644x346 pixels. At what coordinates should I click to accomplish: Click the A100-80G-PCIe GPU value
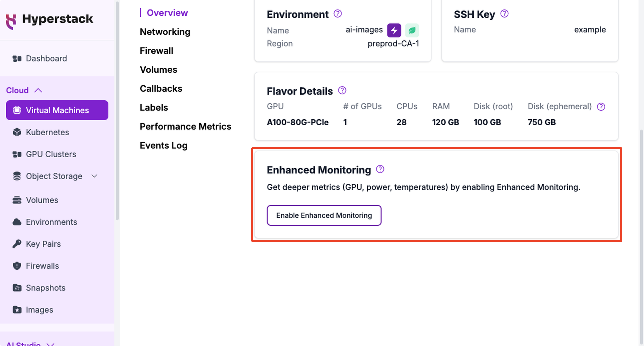point(297,122)
